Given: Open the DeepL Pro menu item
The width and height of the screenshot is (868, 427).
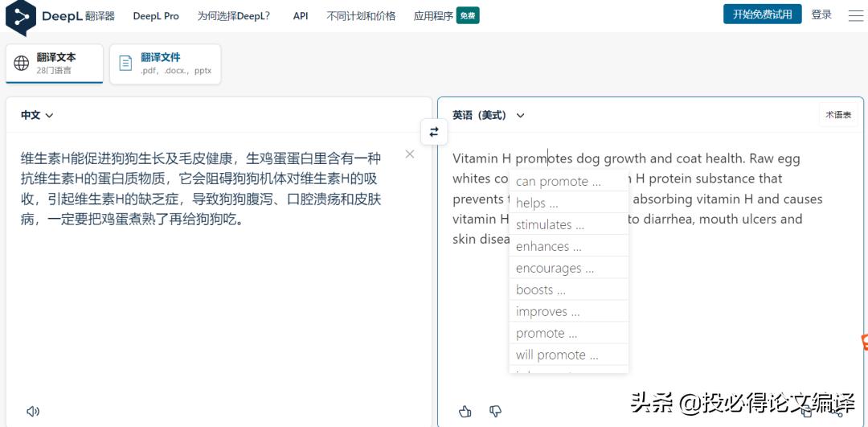Looking at the screenshot, I should 156,16.
